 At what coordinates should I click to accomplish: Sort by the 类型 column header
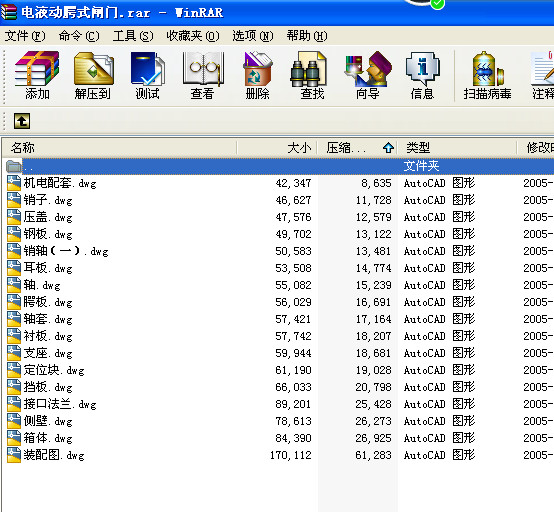(x=457, y=147)
